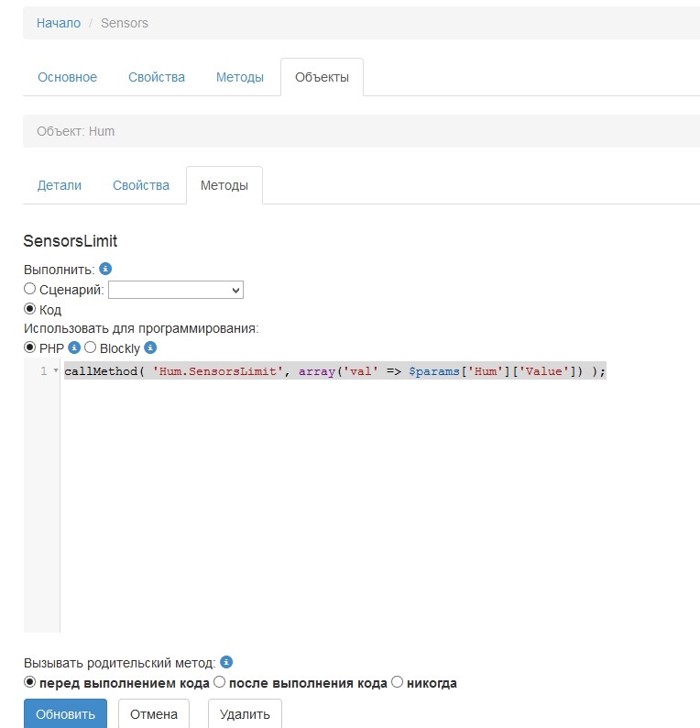Click the Удалить button
Viewport: 700px width, 728px height.
(245, 713)
